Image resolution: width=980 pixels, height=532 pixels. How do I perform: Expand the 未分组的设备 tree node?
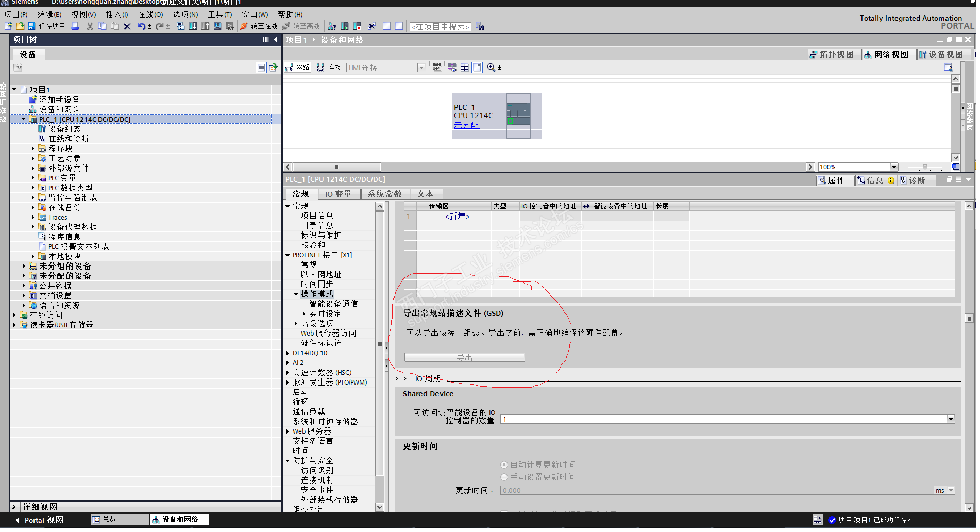24,267
